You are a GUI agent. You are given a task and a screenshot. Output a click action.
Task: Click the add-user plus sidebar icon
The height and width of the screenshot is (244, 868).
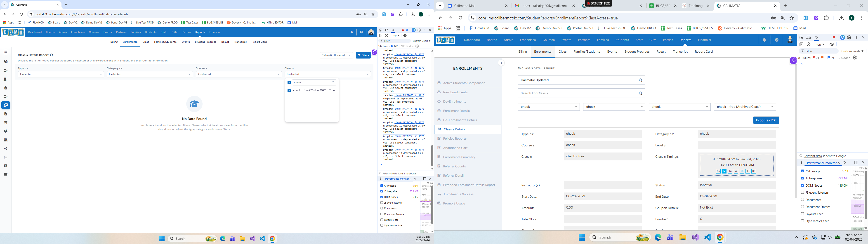5,70
